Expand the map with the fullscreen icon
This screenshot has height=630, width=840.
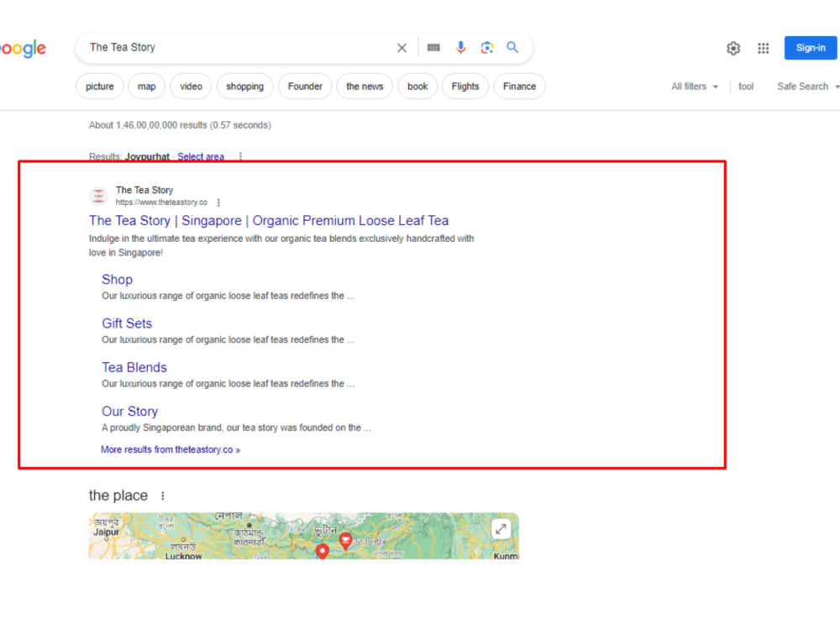point(501,529)
